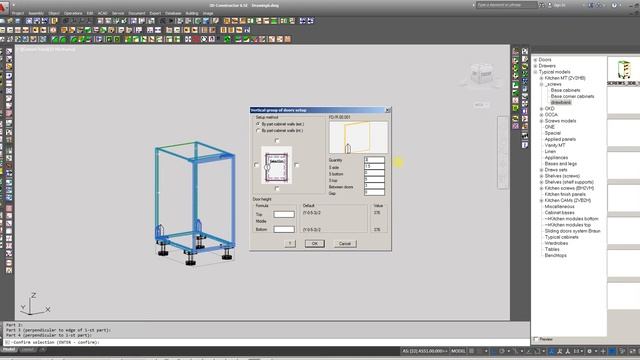Open the Database menu
The height and width of the screenshot is (360, 640).
(x=173, y=13)
